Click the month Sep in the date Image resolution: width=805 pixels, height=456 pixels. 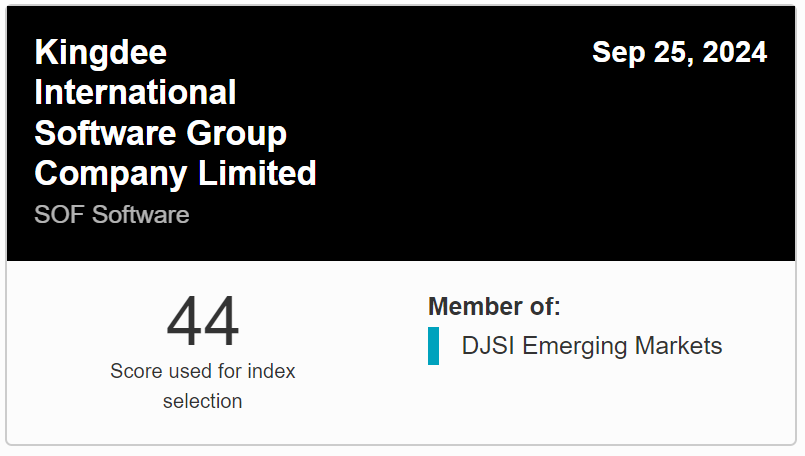pyautogui.click(x=615, y=53)
